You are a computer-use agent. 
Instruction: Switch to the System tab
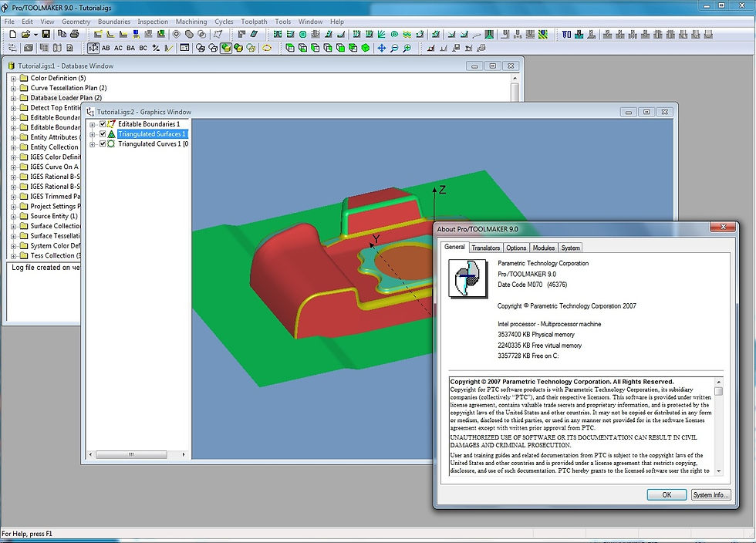point(570,248)
